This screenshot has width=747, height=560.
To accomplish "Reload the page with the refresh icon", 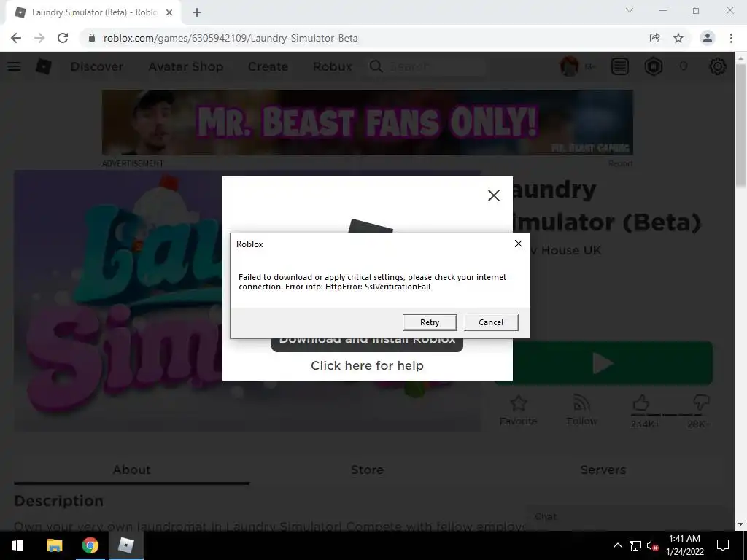I will click(x=63, y=38).
